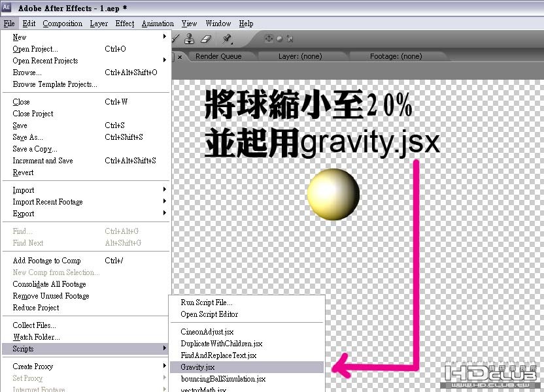Screen dimensions: 544x392
Task: Choose Open Project... from File menu
Action: click(x=86, y=49)
